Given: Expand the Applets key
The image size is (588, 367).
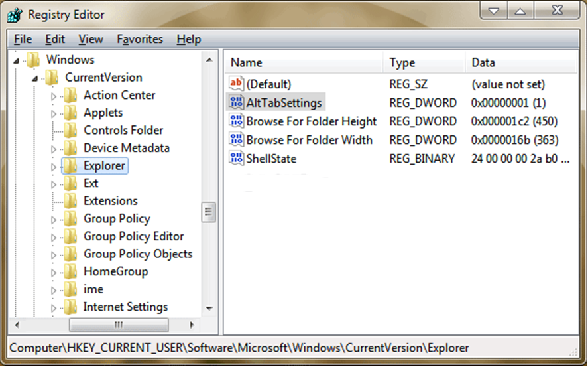Looking at the screenshot, I should coord(54,113).
